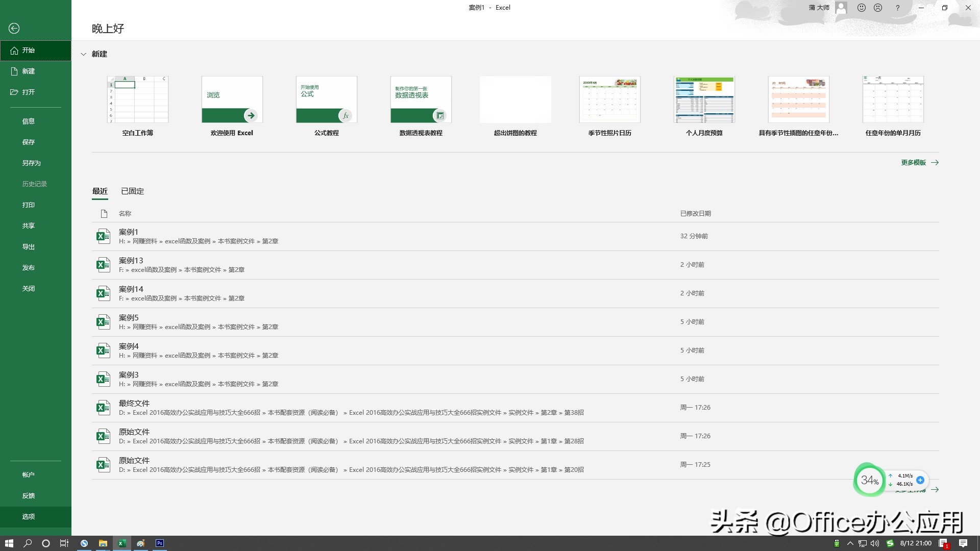Open the 导出 option
The width and height of the screenshot is (980, 551).
36,247
